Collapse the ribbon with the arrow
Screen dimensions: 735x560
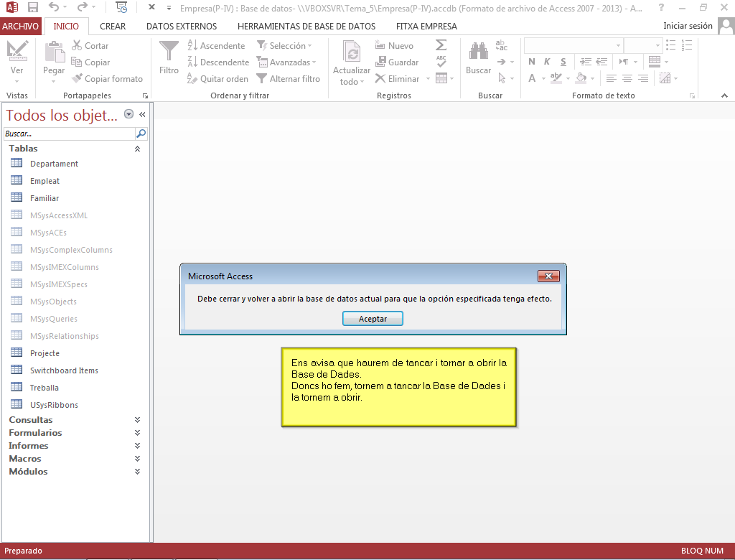point(724,95)
